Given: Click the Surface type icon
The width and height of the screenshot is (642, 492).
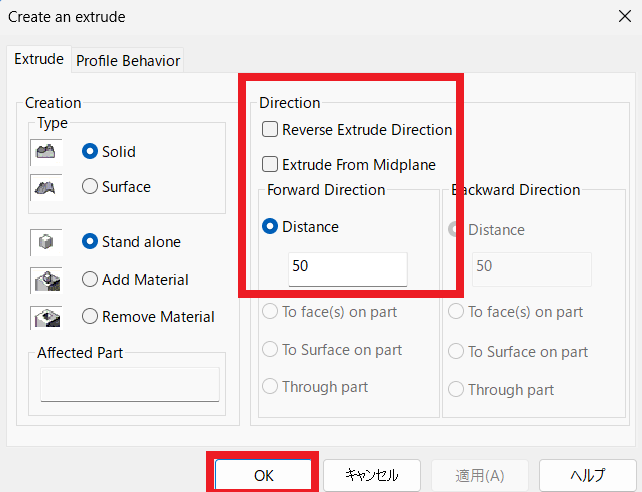Looking at the screenshot, I should tap(46, 187).
